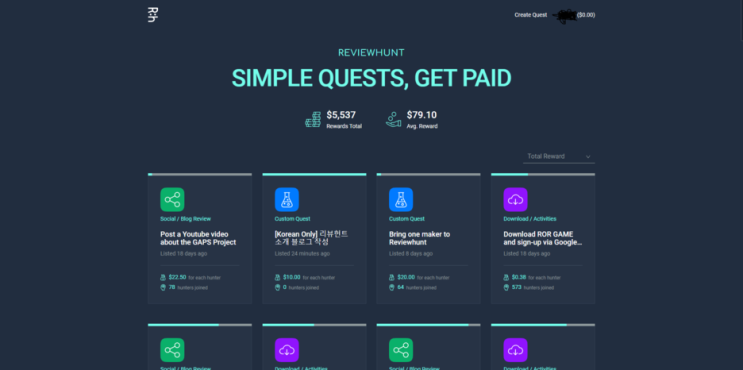Click the '78' hunters joined count
This screenshot has width=743, height=370.
(x=172, y=287)
